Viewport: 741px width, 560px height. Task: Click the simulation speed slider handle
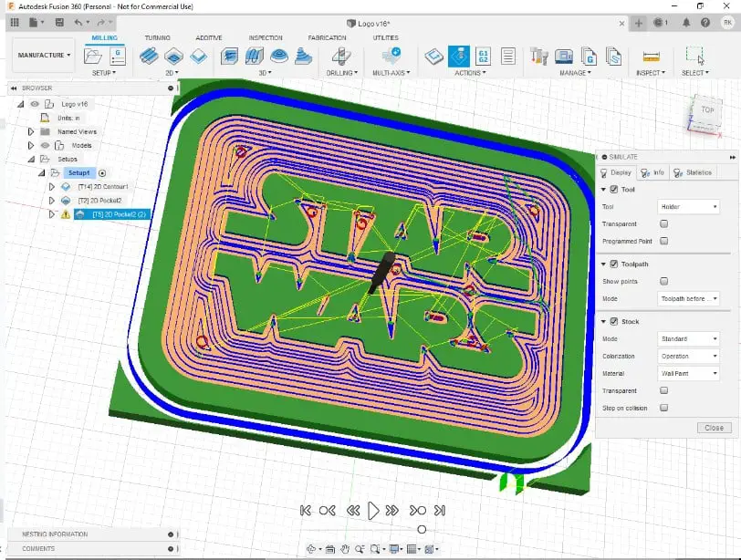point(422,530)
